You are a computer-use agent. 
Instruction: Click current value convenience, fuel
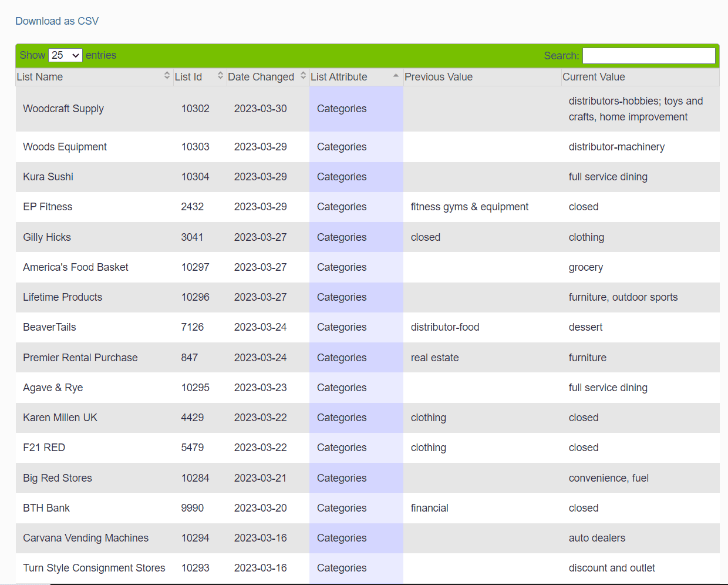click(609, 478)
